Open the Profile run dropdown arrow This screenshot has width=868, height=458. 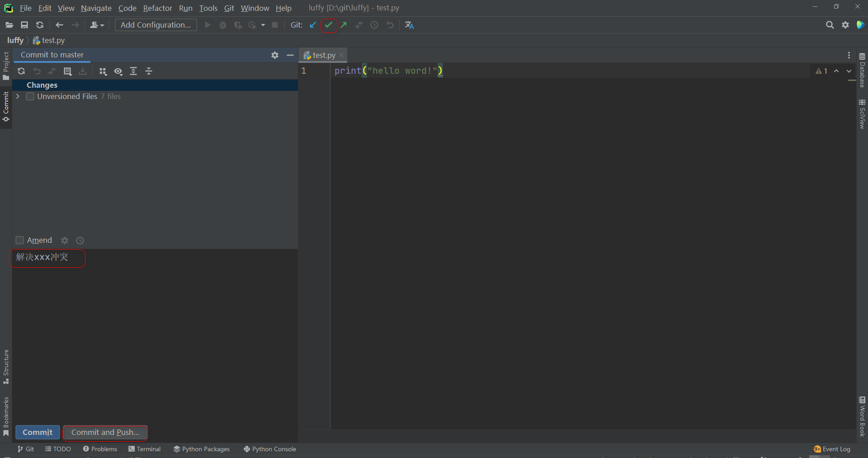tap(263, 25)
